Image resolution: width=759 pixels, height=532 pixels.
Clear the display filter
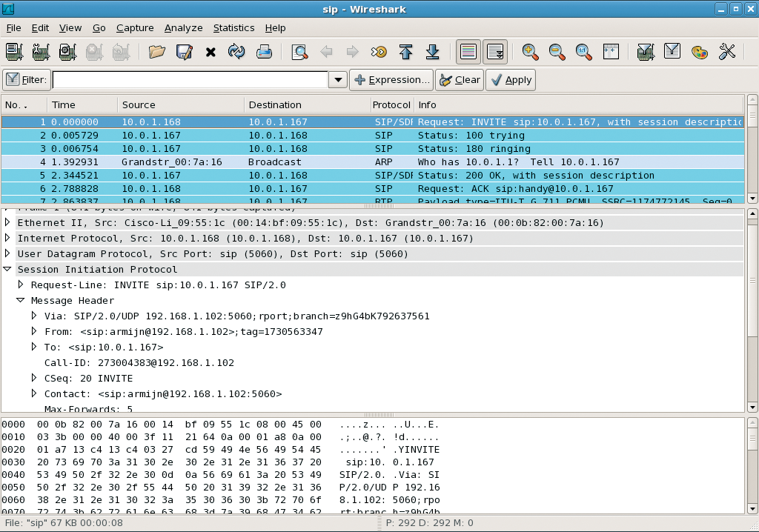460,80
